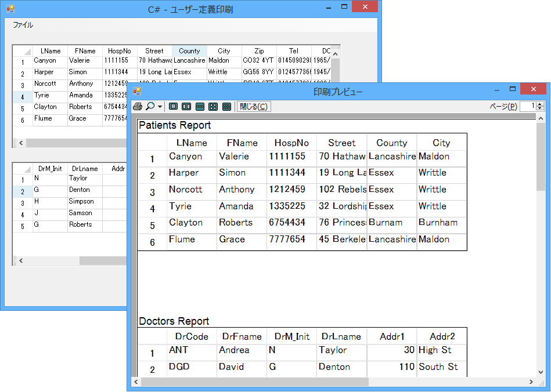Click preview vertical scrollbar down arrow

[541, 372]
